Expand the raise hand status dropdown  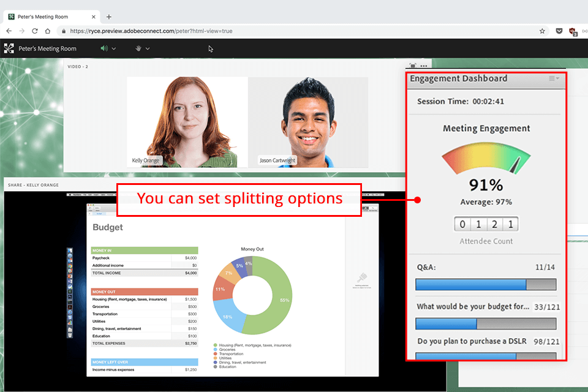pyautogui.click(x=148, y=49)
